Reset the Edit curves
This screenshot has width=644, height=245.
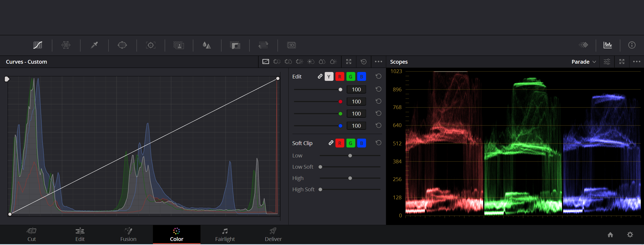coord(378,76)
